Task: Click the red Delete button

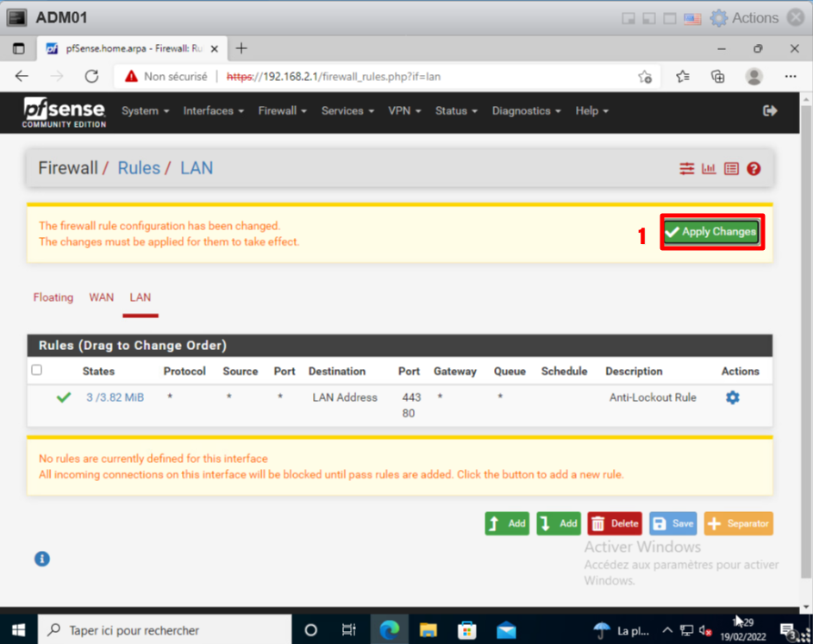Action: pyautogui.click(x=614, y=523)
